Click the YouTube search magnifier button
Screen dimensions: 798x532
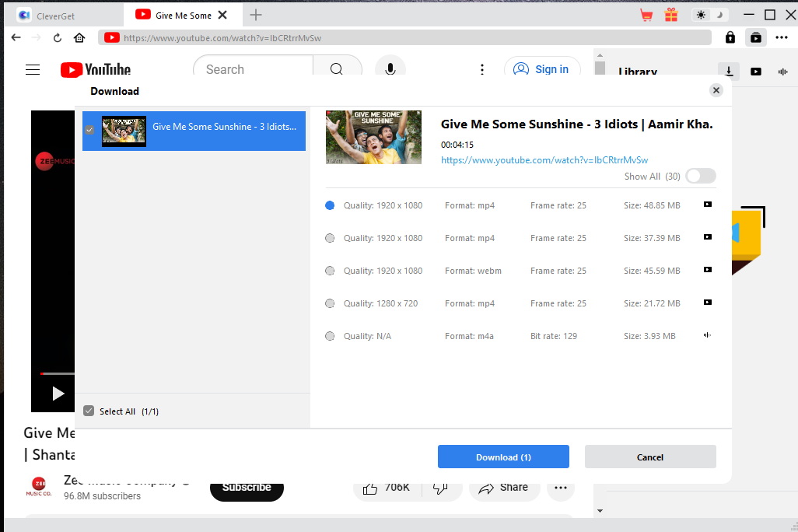[x=337, y=68]
